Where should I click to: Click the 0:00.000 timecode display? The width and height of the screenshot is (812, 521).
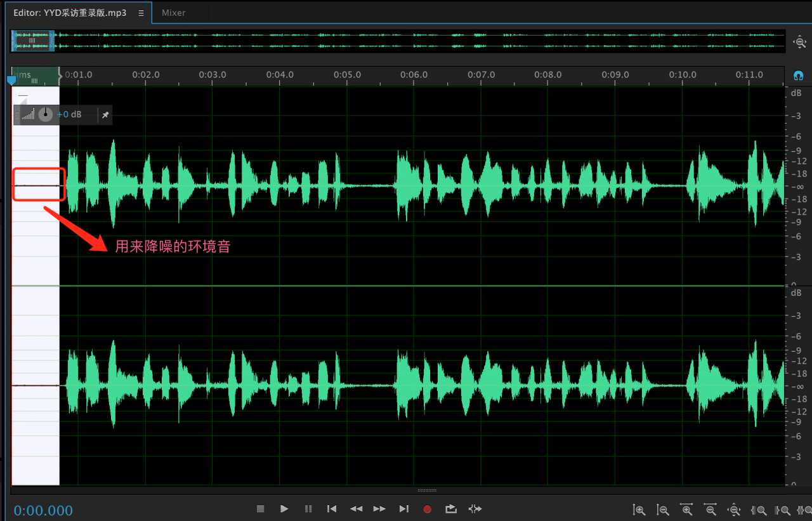[43, 510]
